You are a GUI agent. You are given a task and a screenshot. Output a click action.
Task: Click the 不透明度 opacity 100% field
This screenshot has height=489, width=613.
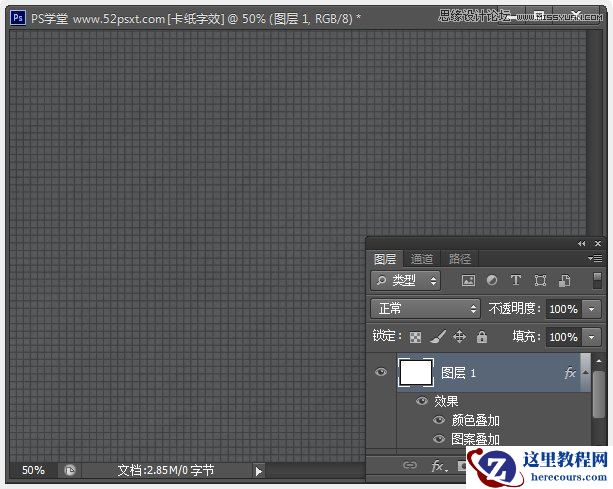coord(564,309)
